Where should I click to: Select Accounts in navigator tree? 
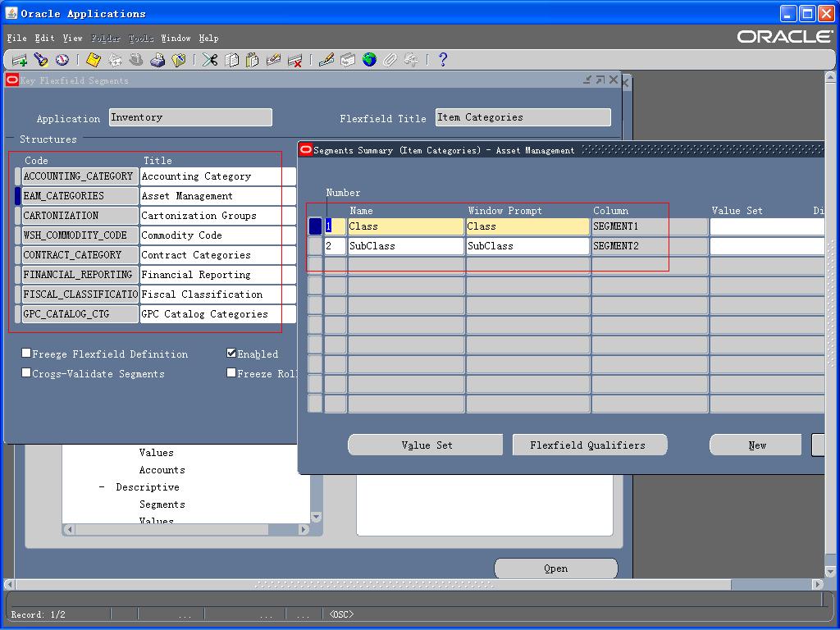tap(162, 470)
